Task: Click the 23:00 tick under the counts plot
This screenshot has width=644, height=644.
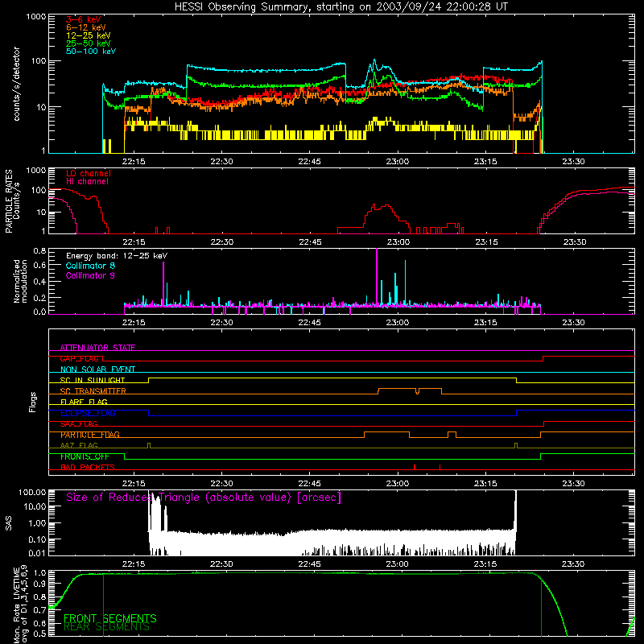Action: point(397,162)
